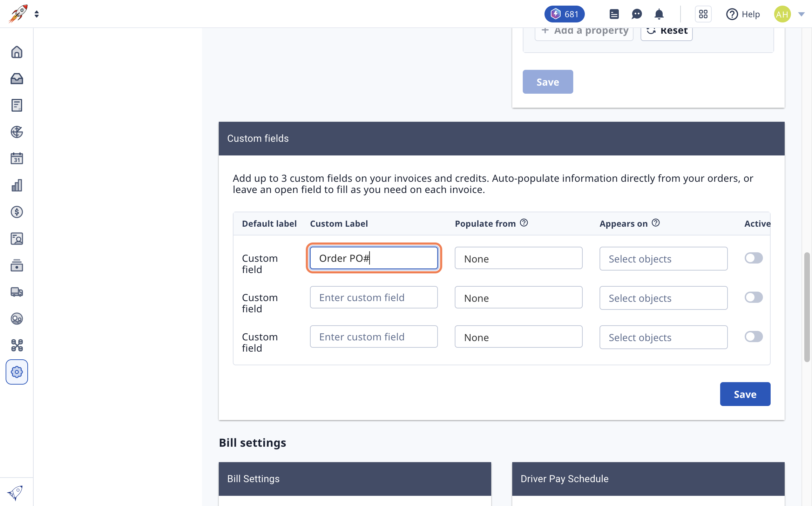Image resolution: width=812 pixels, height=506 pixels.
Task: Click Reset button at top of page
Action: (667, 30)
